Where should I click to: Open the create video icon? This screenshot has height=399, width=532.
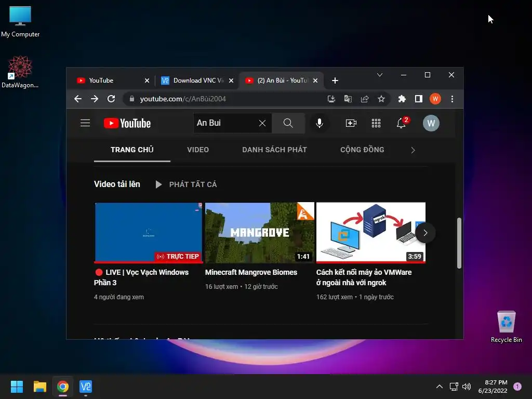click(x=351, y=123)
